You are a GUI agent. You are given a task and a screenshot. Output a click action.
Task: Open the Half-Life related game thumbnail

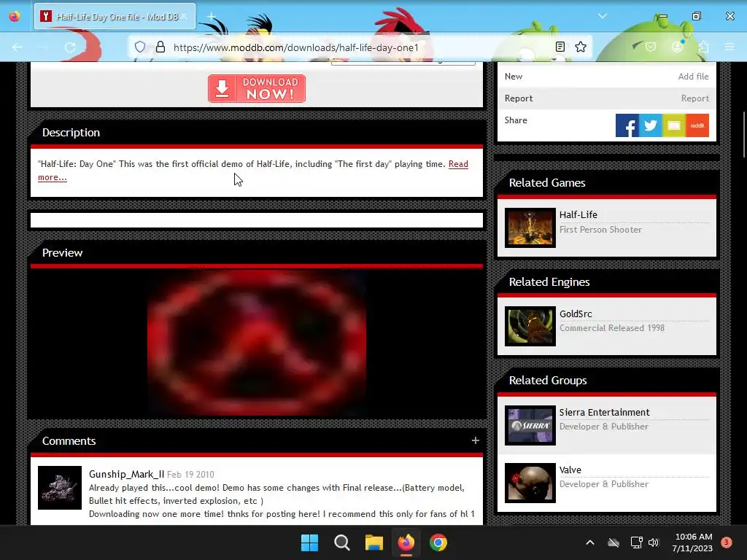[x=530, y=227]
